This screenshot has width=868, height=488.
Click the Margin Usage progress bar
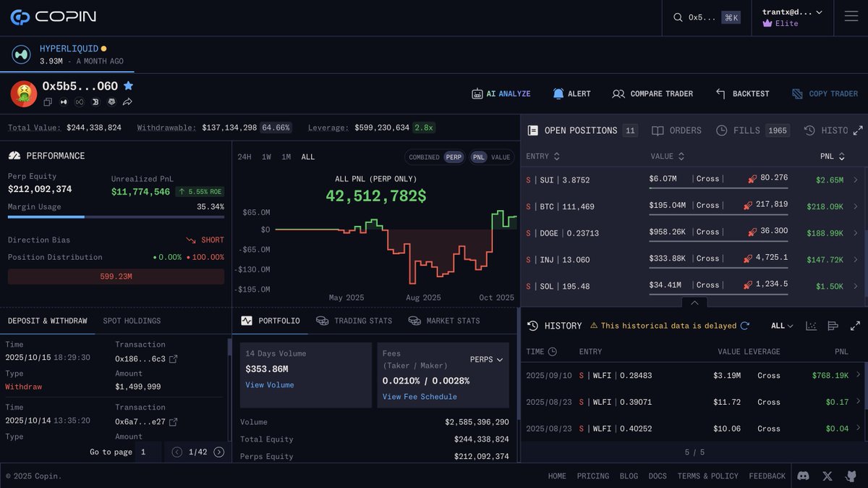click(116, 216)
